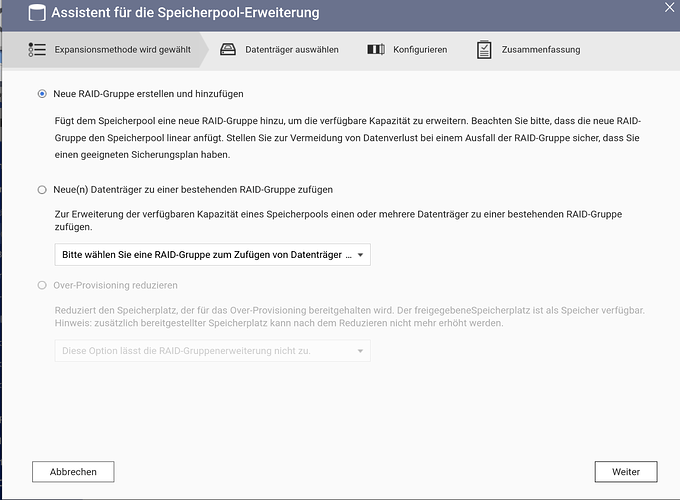
Task: Click the Konfigurieren step icon
Action: click(x=376, y=49)
